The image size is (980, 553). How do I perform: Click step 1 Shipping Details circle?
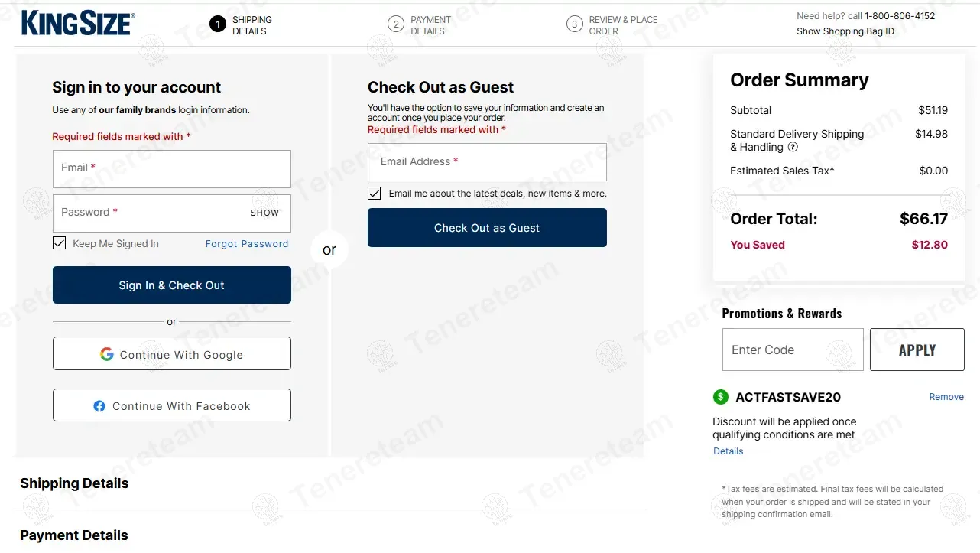tap(218, 24)
